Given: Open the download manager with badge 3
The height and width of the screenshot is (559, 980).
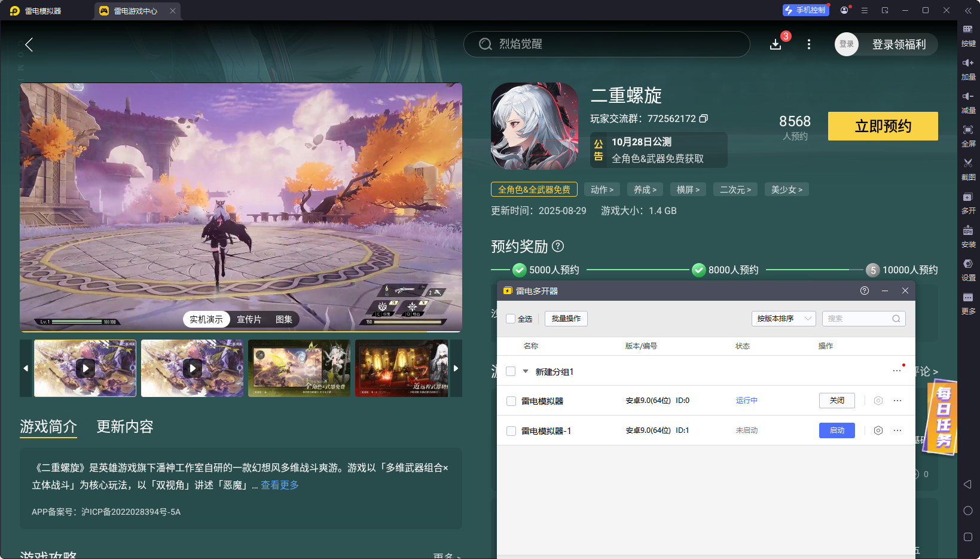Looking at the screenshot, I should 776,44.
